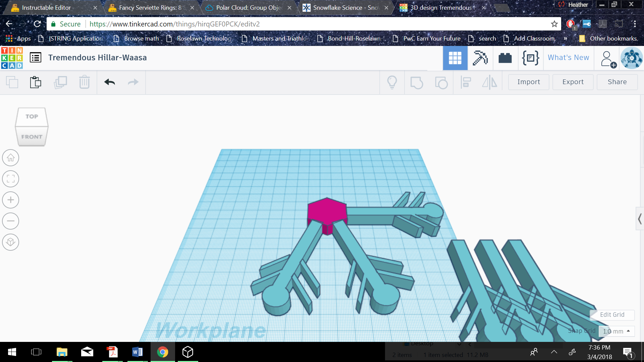Open the Other bookmarks folder
This screenshot has height=362, width=644.
pos(608,39)
